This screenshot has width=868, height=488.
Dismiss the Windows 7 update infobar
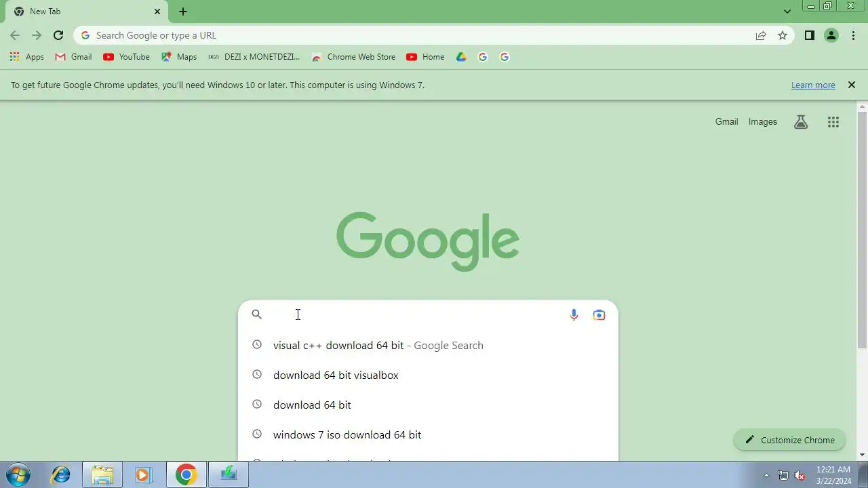pyautogui.click(x=852, y=85)
